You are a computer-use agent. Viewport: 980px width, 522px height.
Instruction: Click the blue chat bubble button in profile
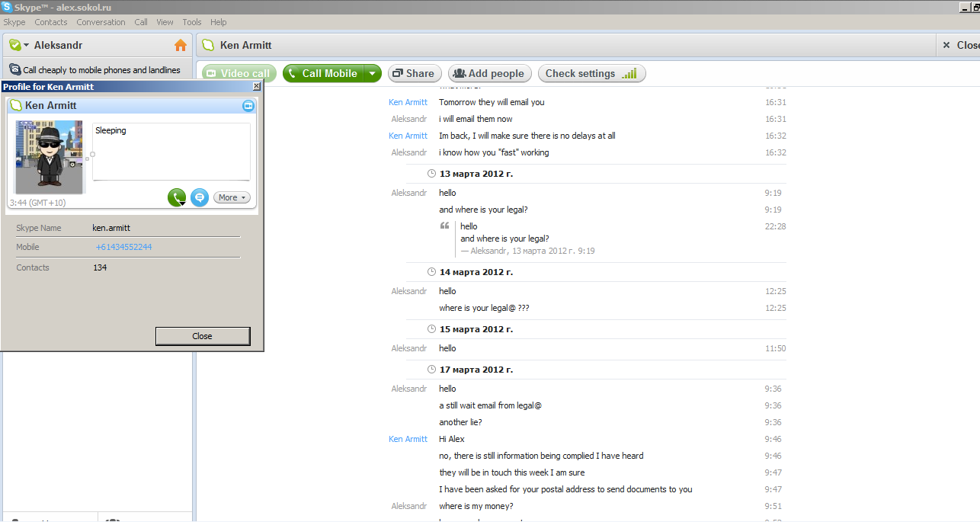(x=200, y=197)
